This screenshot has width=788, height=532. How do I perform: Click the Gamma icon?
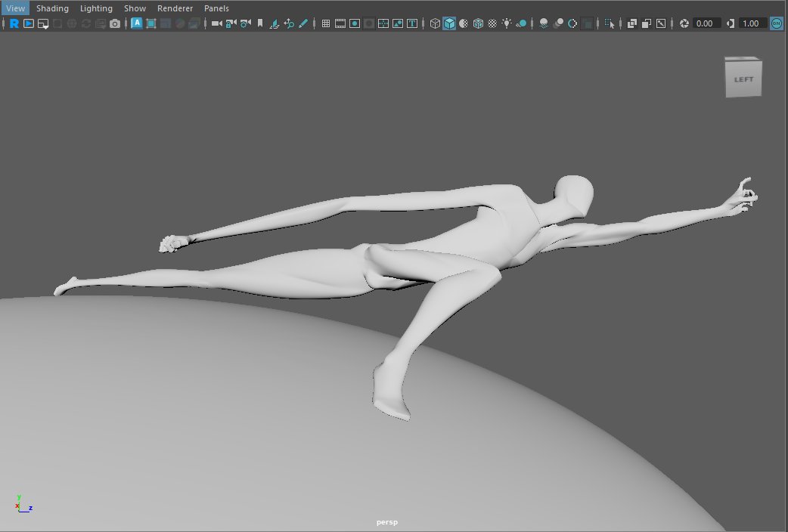731,23
